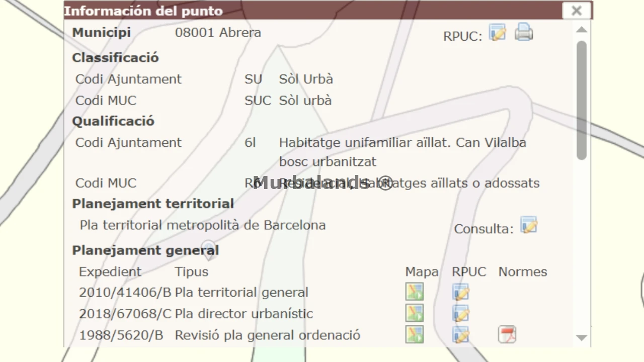Click the vertical scrollbar thumb
Screen dimensions: 644x362
click(x=582, y=101)
